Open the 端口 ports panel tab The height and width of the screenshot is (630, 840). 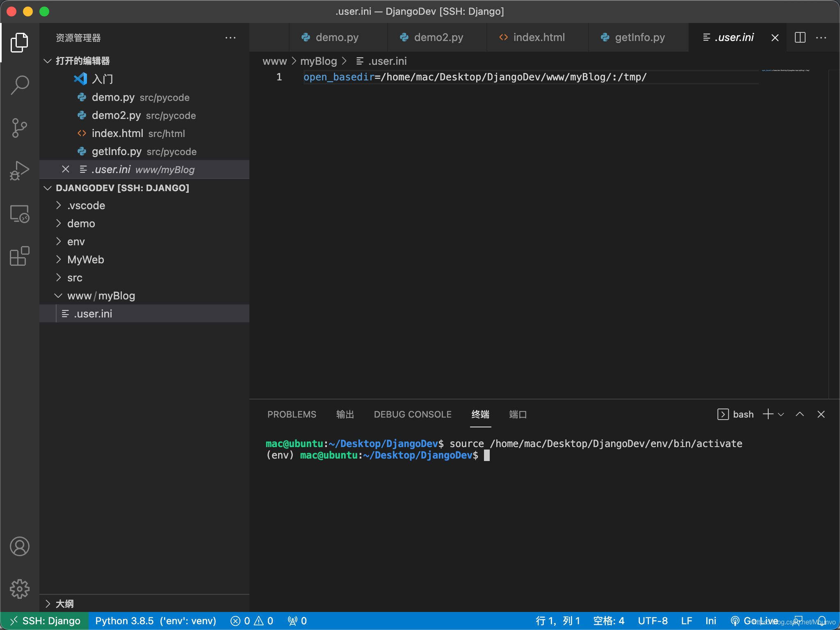coord(518,414)
